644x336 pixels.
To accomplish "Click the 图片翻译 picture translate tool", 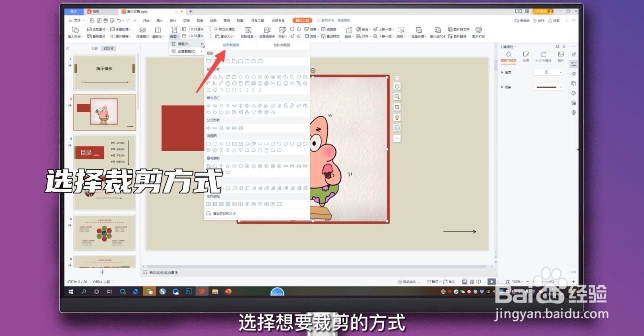I will pyautogui.click(x=457, y=36).
